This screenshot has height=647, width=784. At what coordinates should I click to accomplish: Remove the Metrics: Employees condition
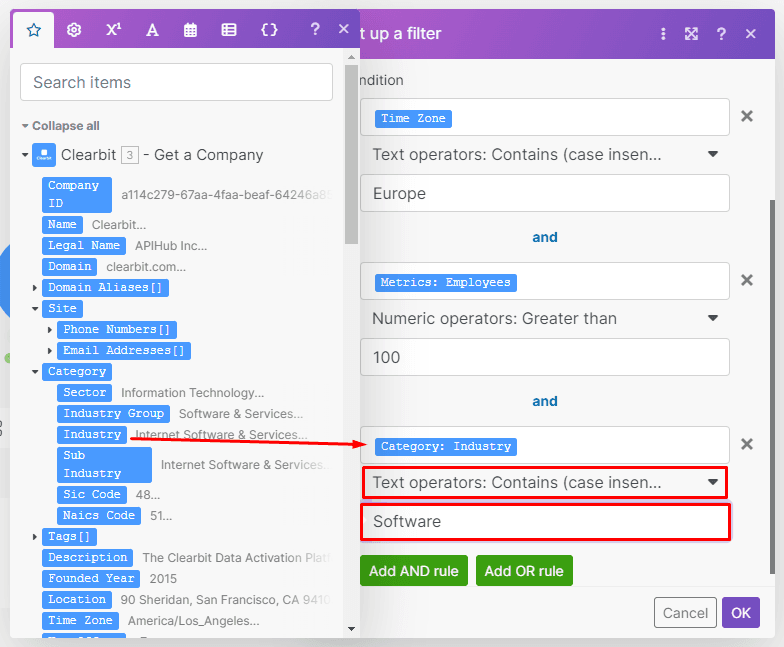point(746,280)
